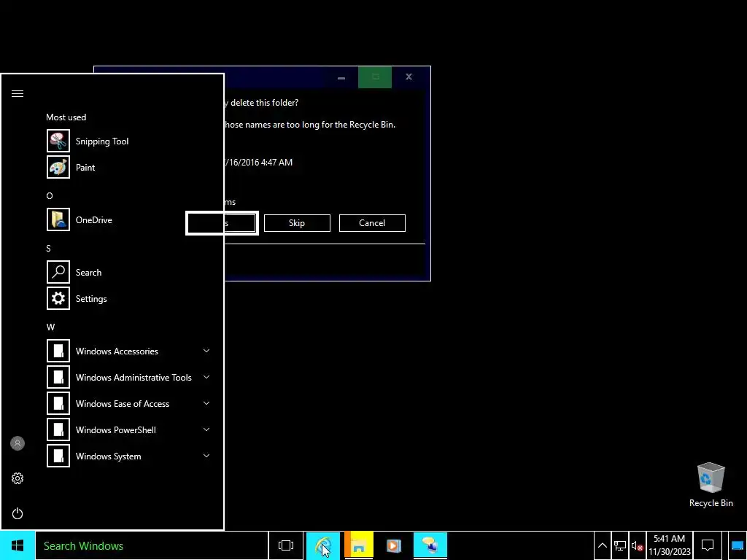This screenshot has height=560, width=747.
Task: Select the Recycle Bin desktop icon
Action: 711,485
